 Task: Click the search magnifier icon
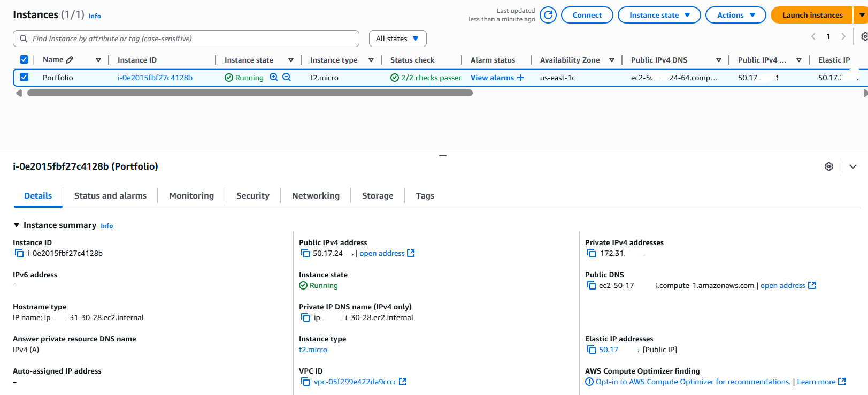[x=24, y=39]
